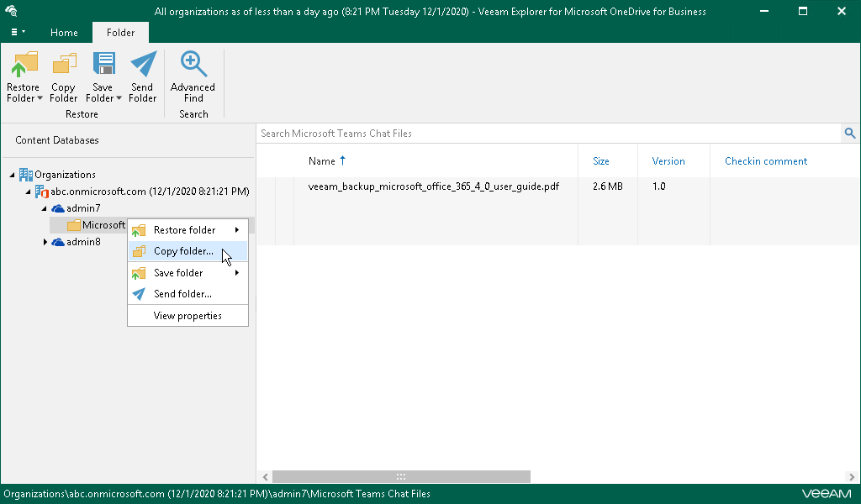The width and height of the screenshot is (861, 504).
Task: Select the admin8 tree entry
Action: pyautogui.click(x=83, y=242)
